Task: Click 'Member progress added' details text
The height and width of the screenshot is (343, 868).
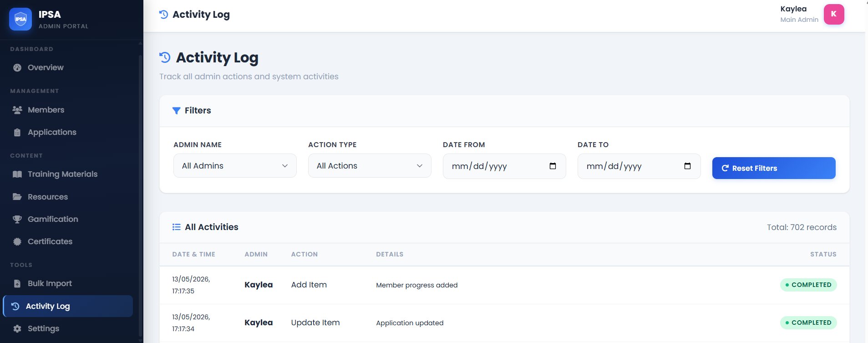Action: [417, 285]
